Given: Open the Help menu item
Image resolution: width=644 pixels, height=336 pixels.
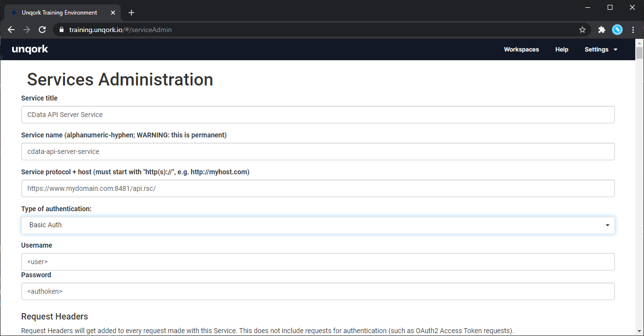Looking at the screenshot, I should tap(562, 50).
